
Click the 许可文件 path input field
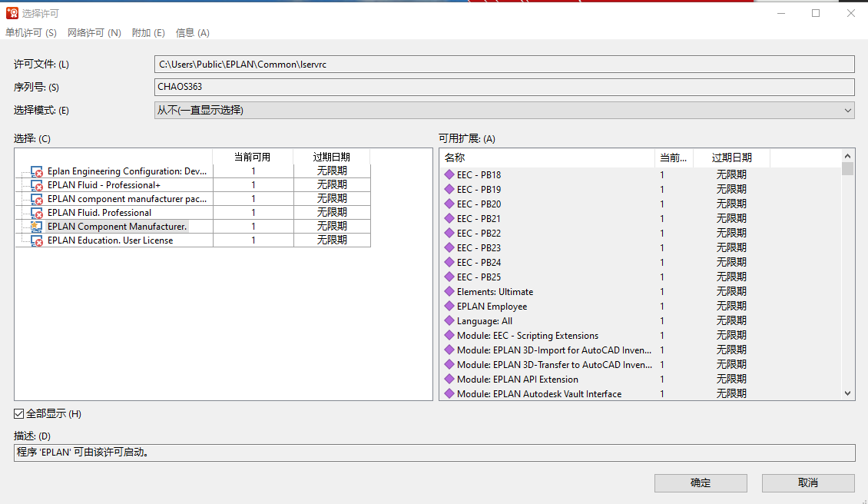(x=504, y=65)
